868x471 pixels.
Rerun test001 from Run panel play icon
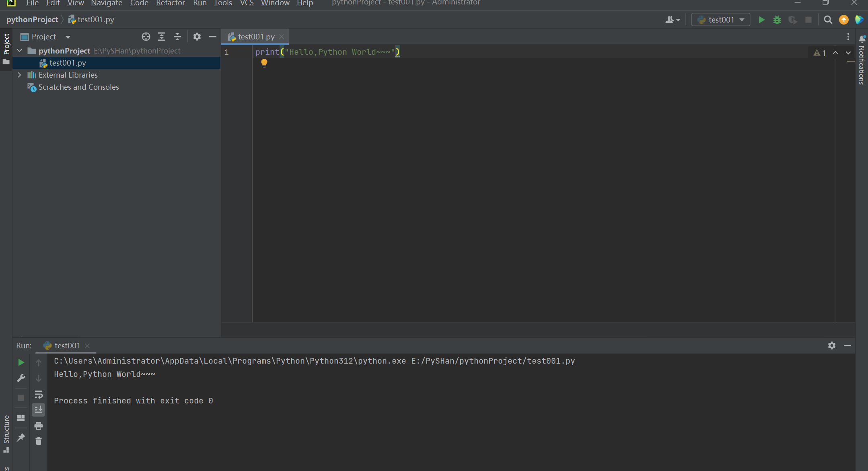pyautogui.click(x=21, y=362)
